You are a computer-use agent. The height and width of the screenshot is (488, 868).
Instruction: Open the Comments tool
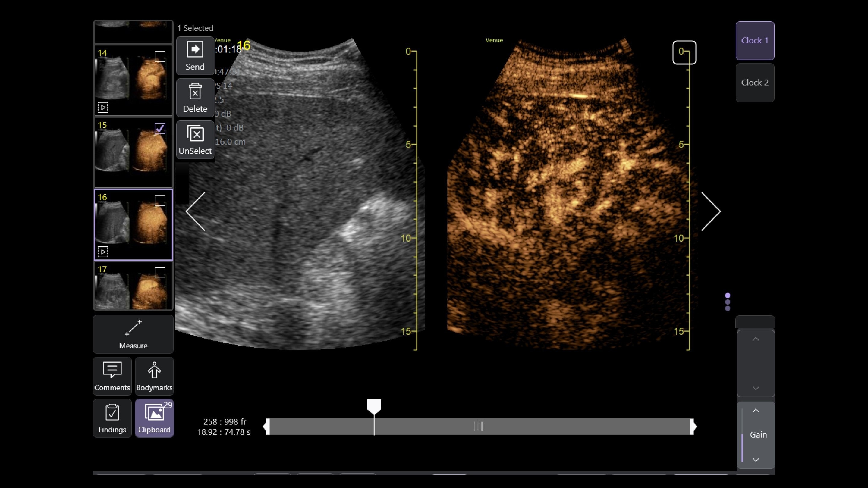coord(112,376)
